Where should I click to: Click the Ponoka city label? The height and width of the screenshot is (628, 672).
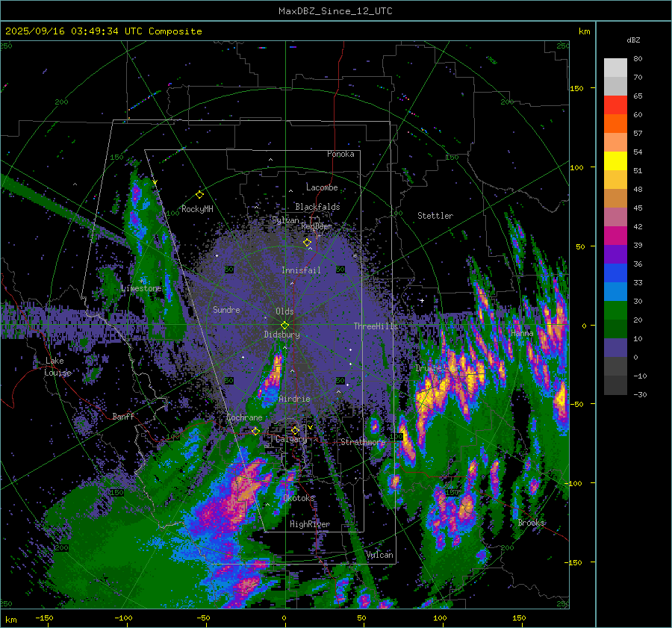340,154
